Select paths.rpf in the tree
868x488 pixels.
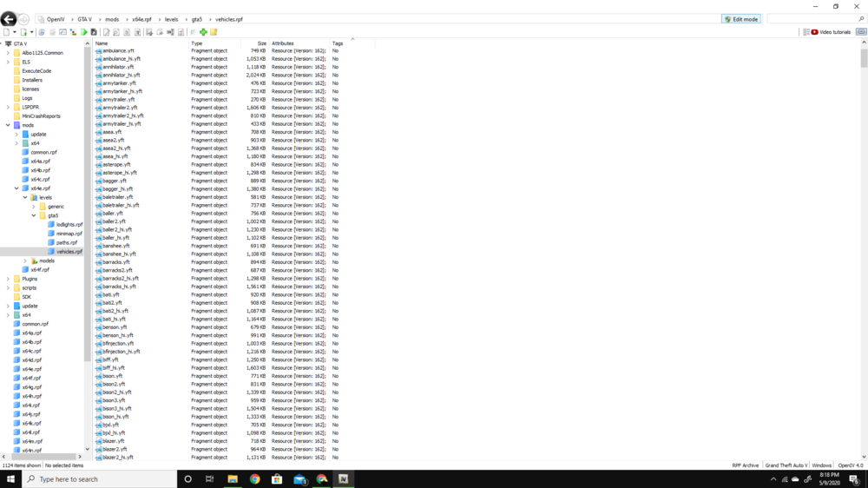click(62, 242)
